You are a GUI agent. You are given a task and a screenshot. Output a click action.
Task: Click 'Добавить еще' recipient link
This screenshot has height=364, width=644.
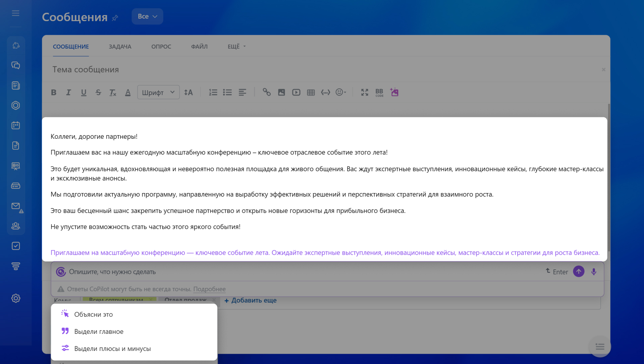(251, 300)
